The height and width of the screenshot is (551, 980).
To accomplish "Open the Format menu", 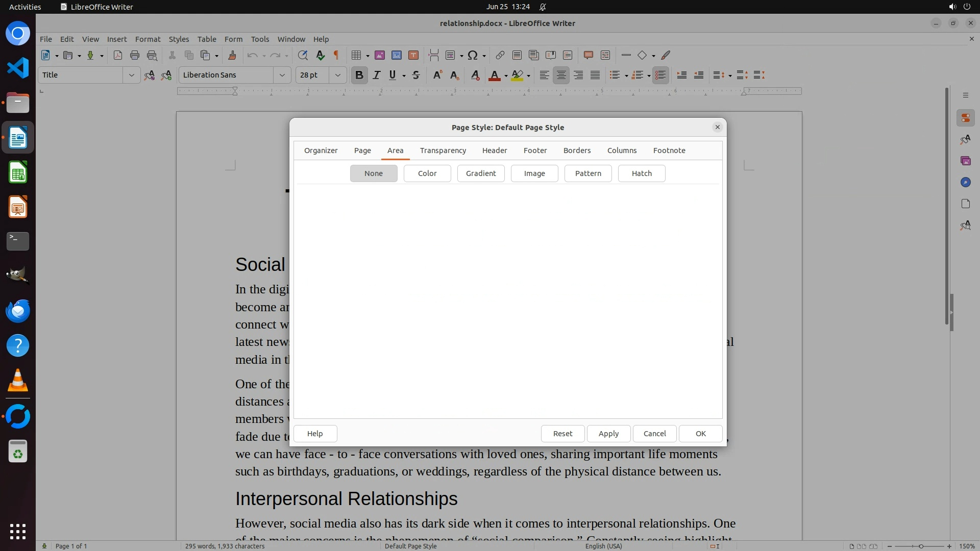I will tap(148, 39).
